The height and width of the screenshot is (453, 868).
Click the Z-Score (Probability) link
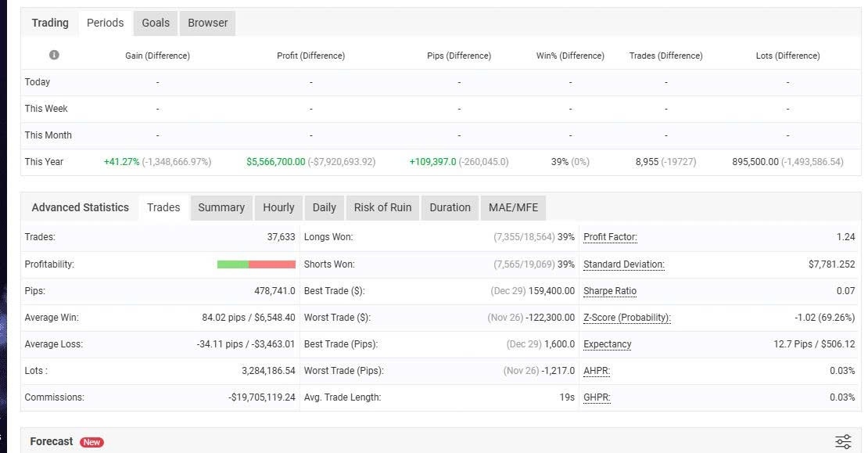[x=626, y=317]
